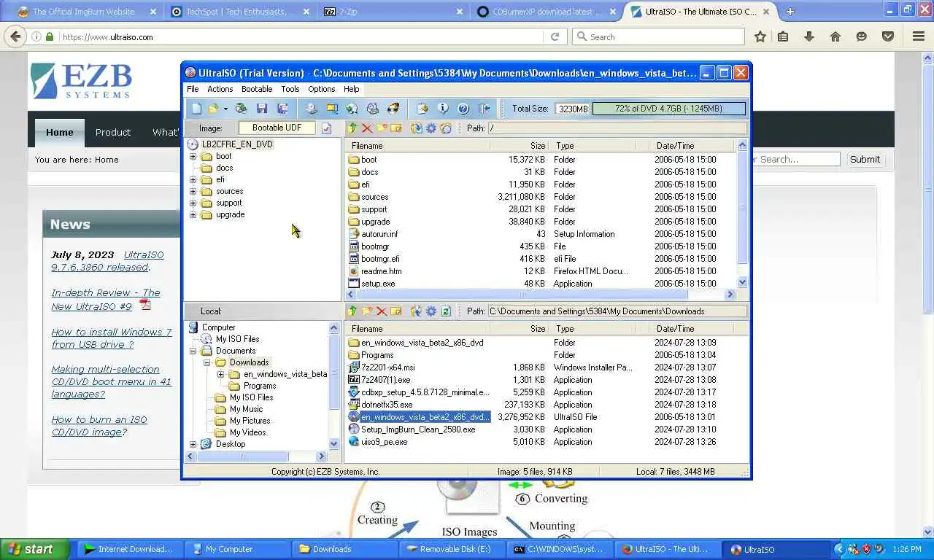
Task: Open the File menu in UltraISO
Action: tap(193, 89)
